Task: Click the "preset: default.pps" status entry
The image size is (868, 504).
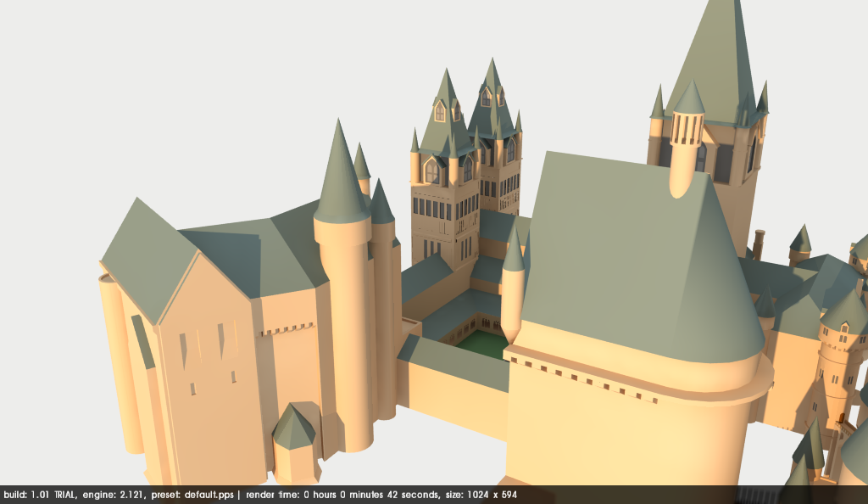Action: [x=192, y=495]
